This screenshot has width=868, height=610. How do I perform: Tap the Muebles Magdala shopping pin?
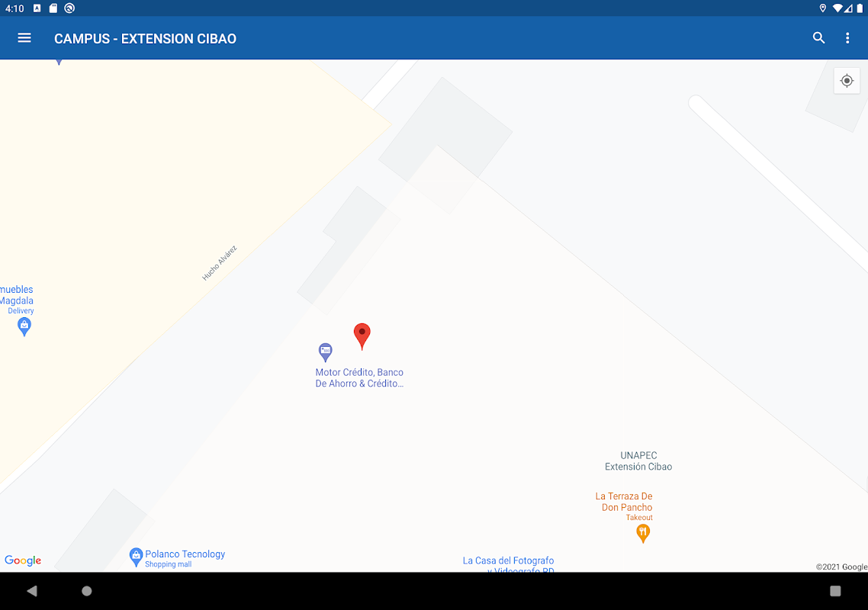[x=24, y=327]
